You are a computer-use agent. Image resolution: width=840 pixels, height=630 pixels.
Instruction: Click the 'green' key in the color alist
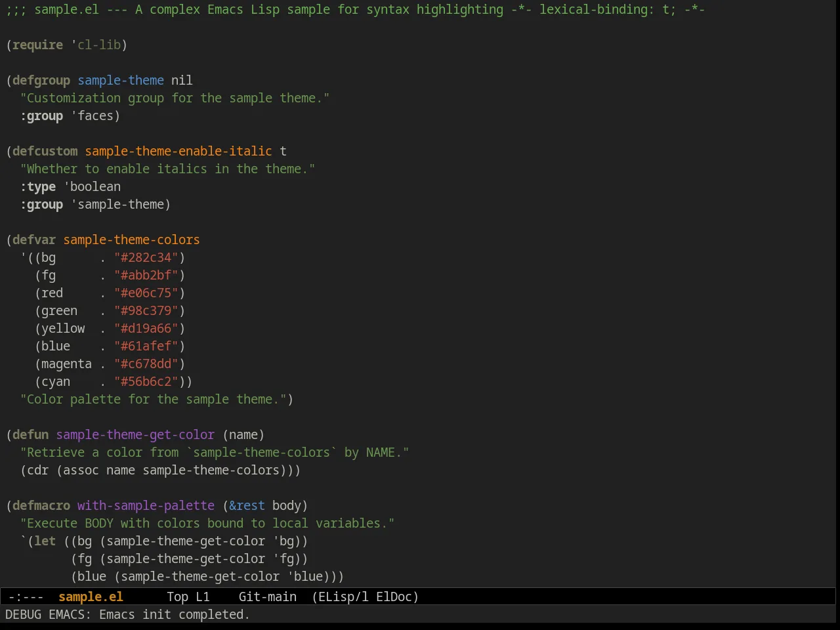pos(59,310)
